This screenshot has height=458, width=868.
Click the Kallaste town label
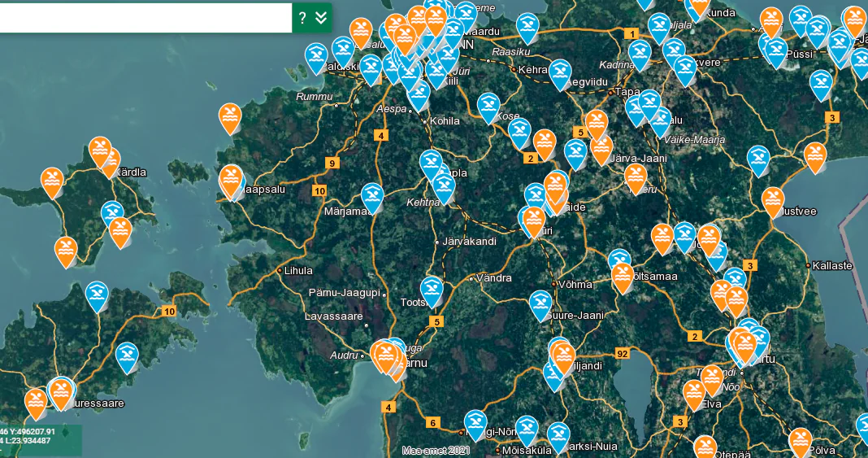832,265
